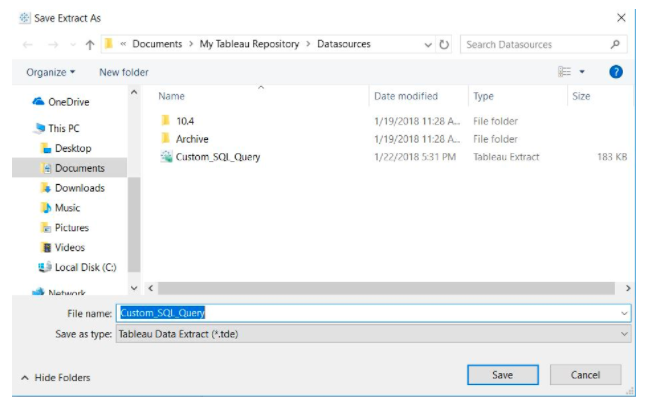
Task: Select the Archive folder
Action: [x=192, y=139]
